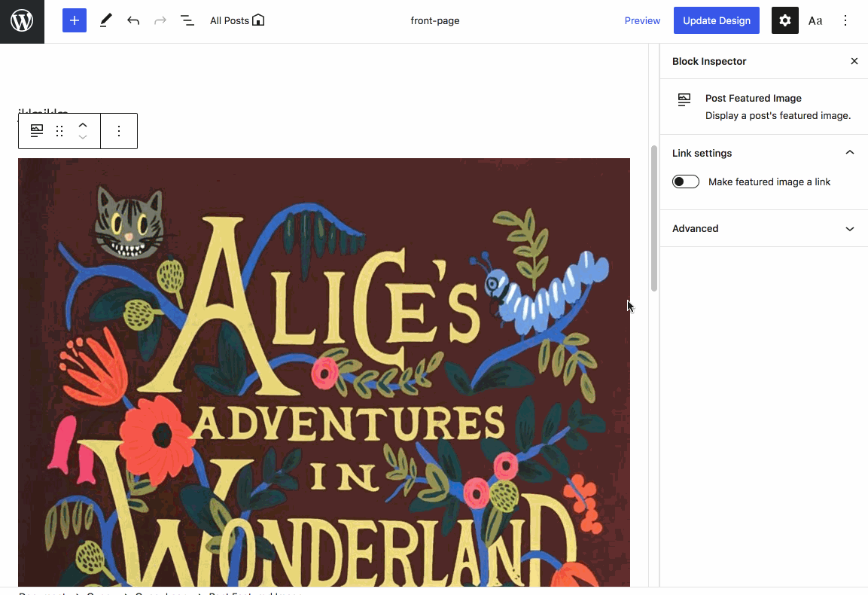This screenshot has height=595, width=868.
Task: Click the editor canvas vertical scrollbar
Action: (653, 218)
